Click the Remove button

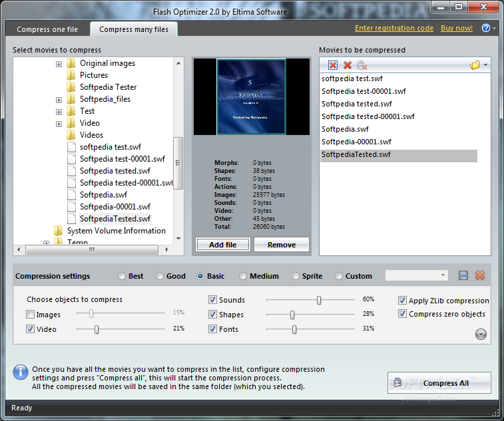[282, 245]
